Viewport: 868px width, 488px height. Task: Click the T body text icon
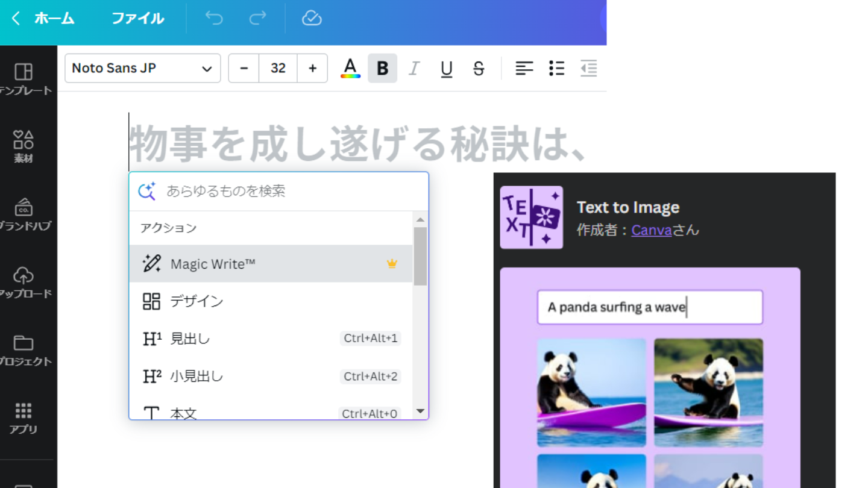(151, 413)
